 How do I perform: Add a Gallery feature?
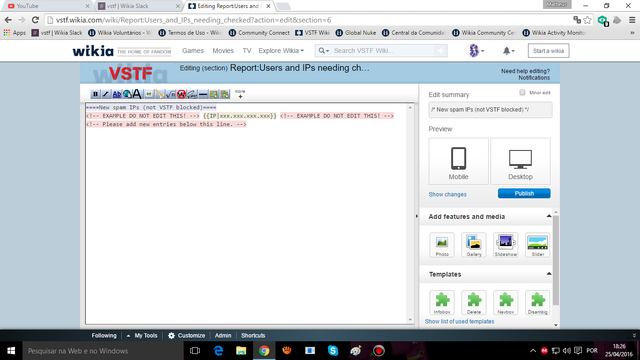474,245
